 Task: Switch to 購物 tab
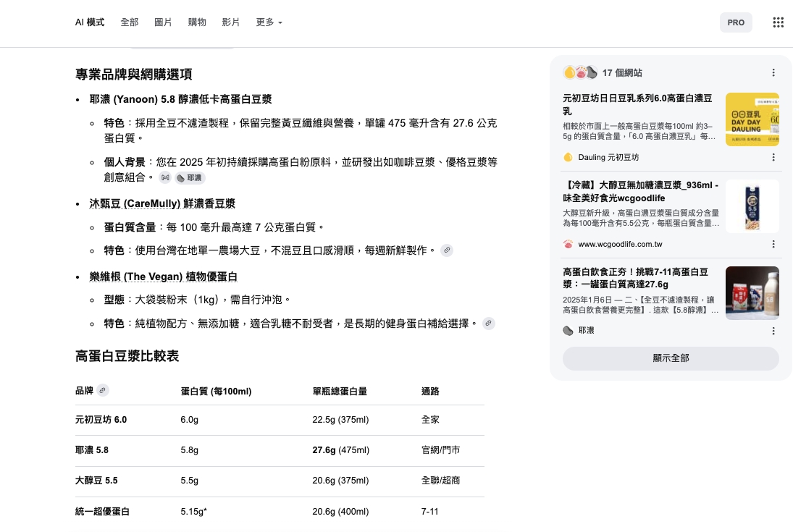point(197,22)
